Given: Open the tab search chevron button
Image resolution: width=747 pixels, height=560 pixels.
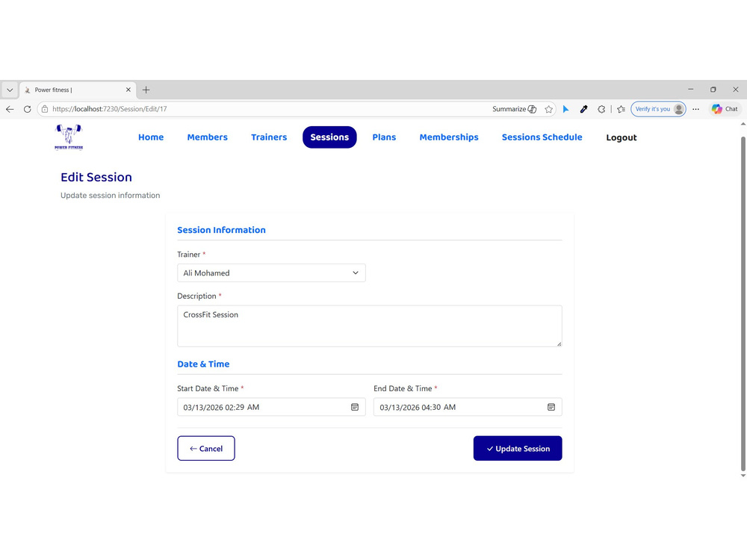Looking at the screenshot, I should 10,90.
